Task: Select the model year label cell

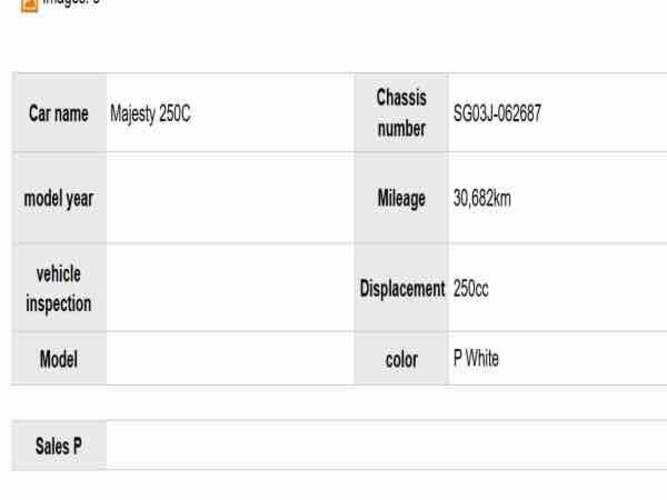Action: [x=59, y=199]
